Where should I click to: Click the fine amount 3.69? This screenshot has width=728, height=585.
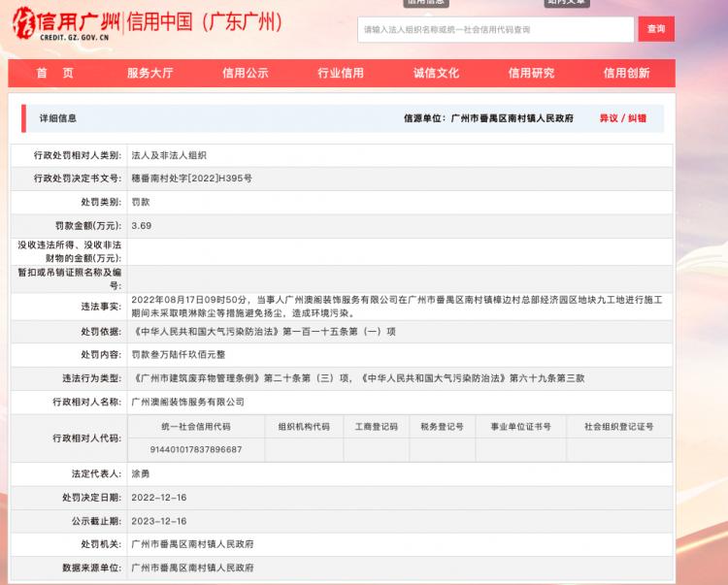click(x=142, y=226)
